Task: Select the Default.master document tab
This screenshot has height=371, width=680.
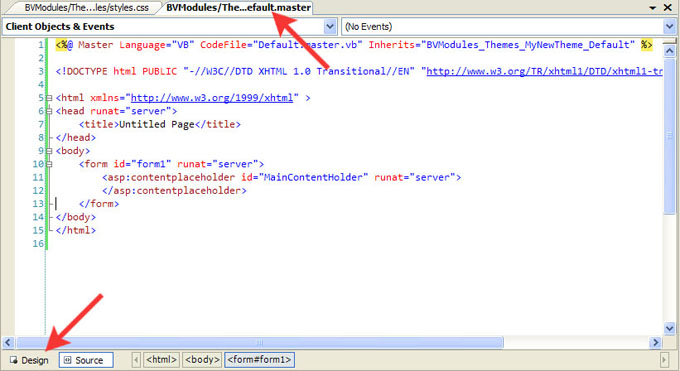Action: [x=238, y=7]
